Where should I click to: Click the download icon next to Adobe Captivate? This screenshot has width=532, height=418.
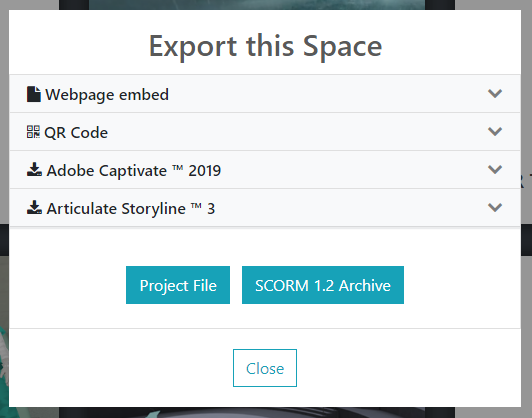(34, 169)
